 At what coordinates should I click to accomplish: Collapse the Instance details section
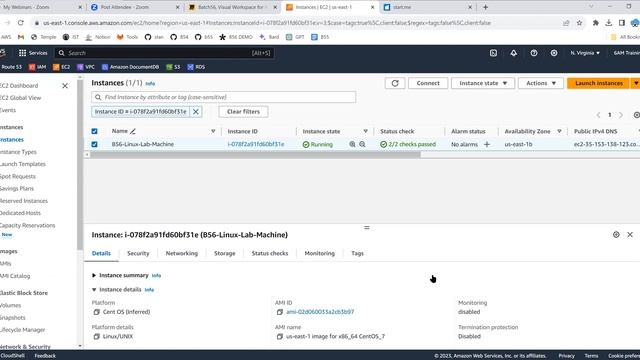point(94,290)
